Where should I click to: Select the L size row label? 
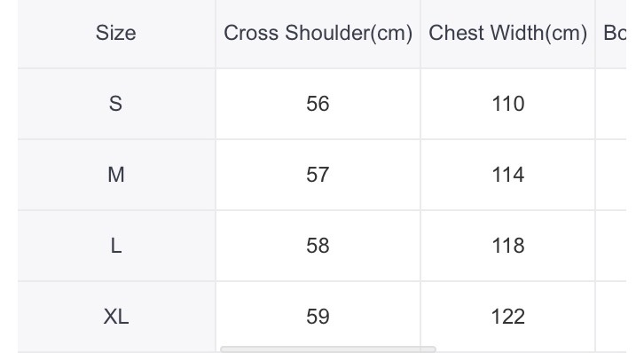(x=116, y=246)
